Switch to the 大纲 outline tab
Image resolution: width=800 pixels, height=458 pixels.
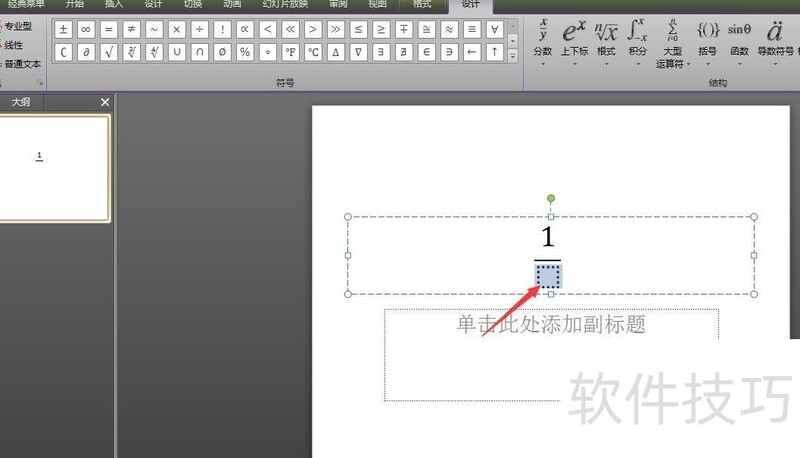(x=21, y=102)
